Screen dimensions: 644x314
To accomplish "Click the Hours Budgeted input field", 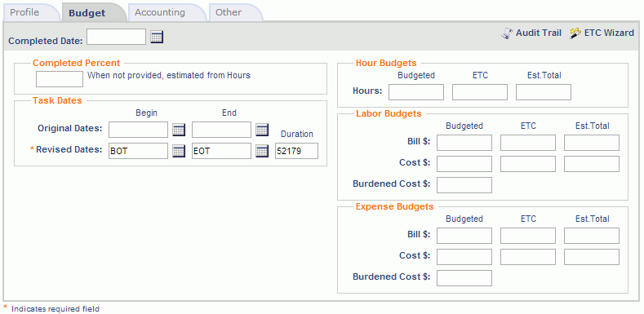I will (x=416, y=92).
